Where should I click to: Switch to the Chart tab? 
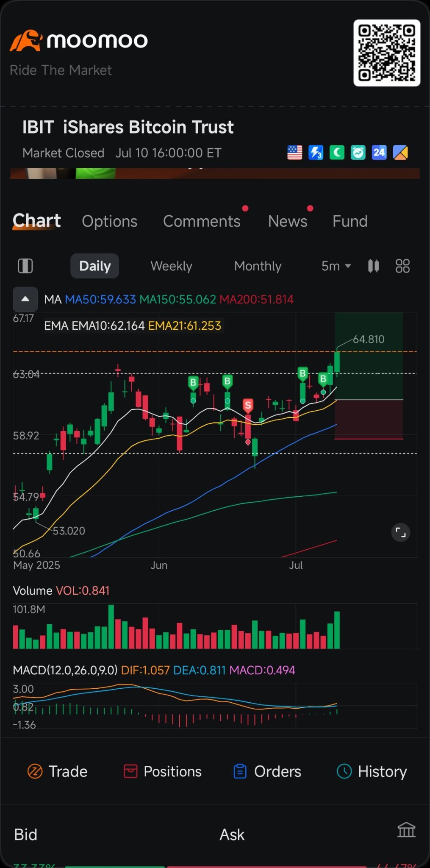coord(37,221)
